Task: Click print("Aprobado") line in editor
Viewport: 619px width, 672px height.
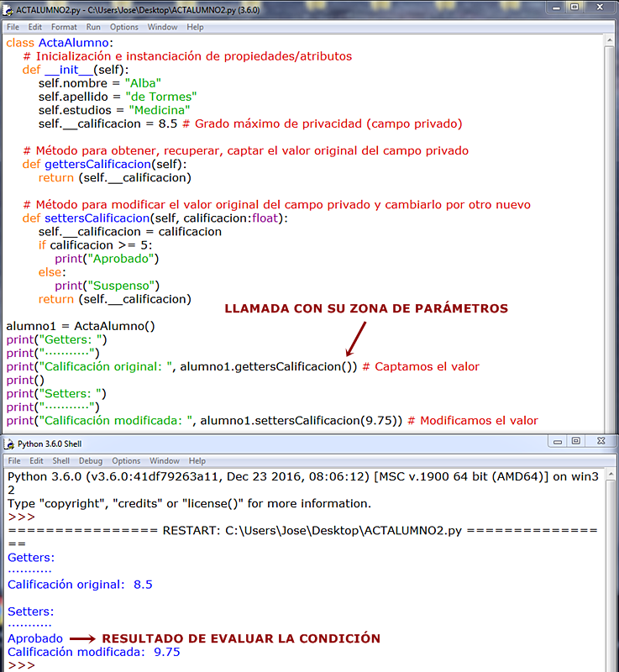Action: [107, 259]
